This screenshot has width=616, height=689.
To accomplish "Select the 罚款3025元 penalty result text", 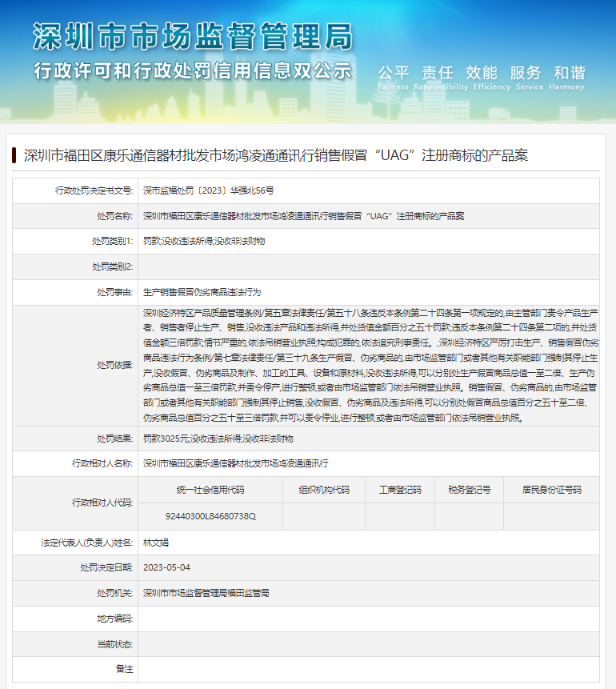I will [x=218, y=439].
